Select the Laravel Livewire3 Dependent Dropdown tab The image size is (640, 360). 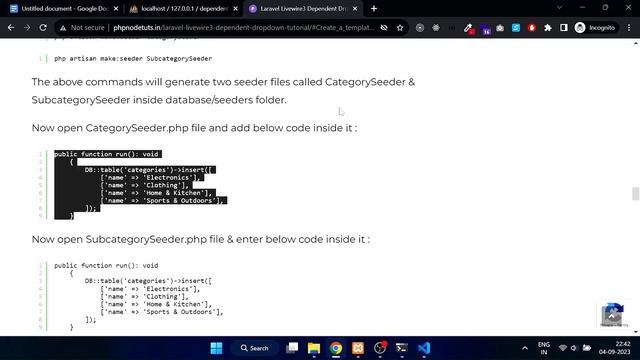coord(303,9)
